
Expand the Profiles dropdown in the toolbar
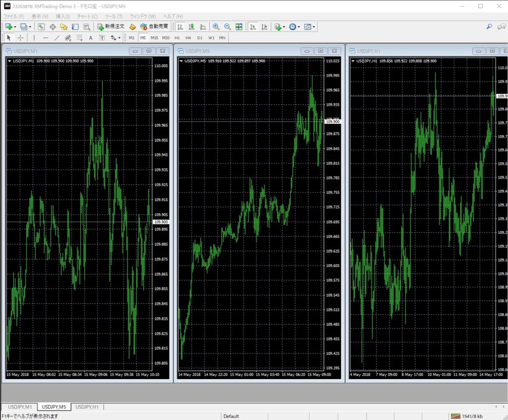coord(29,27)
